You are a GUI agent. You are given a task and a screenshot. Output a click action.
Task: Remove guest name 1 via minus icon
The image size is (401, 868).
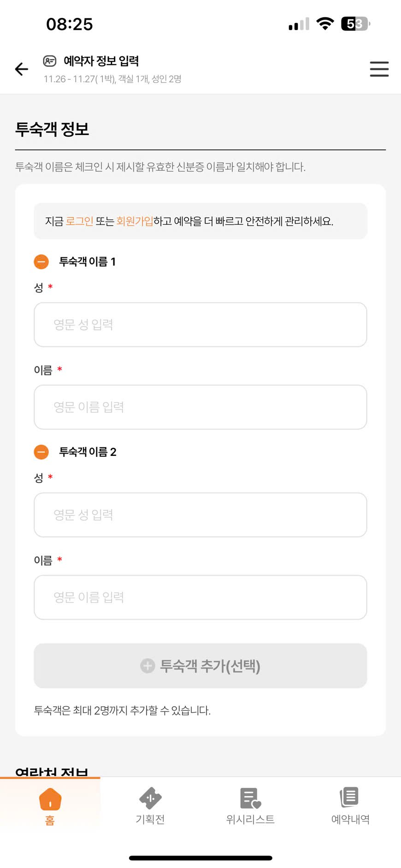coord(41,262)
